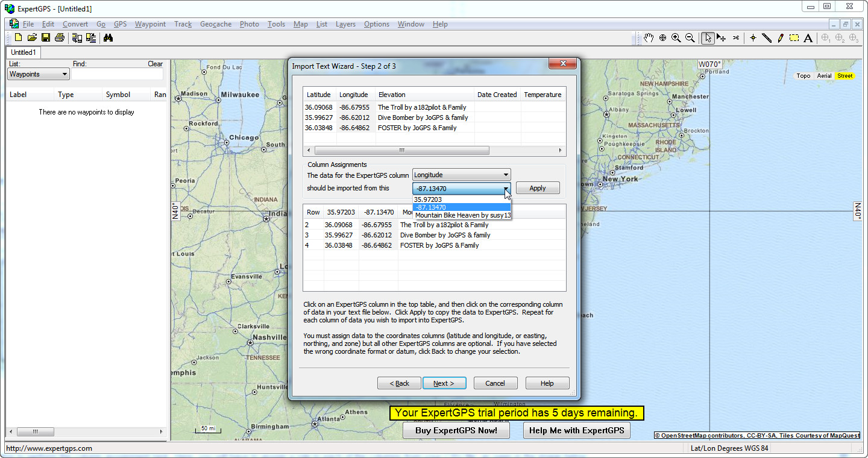Click Send to GPS icon
Screen dimensions: 868x458
(x=91, y=38)
